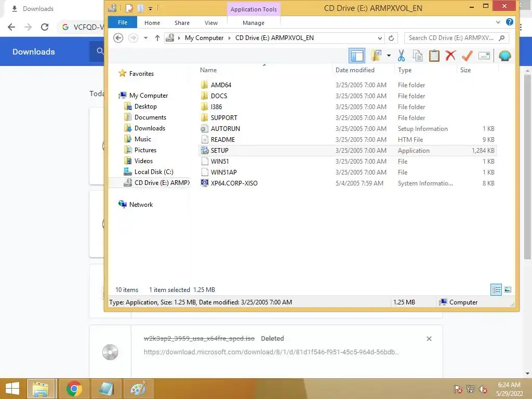The image size is (532, 399).
Task: Click the Windows Start button
Action: pos(12,389)
